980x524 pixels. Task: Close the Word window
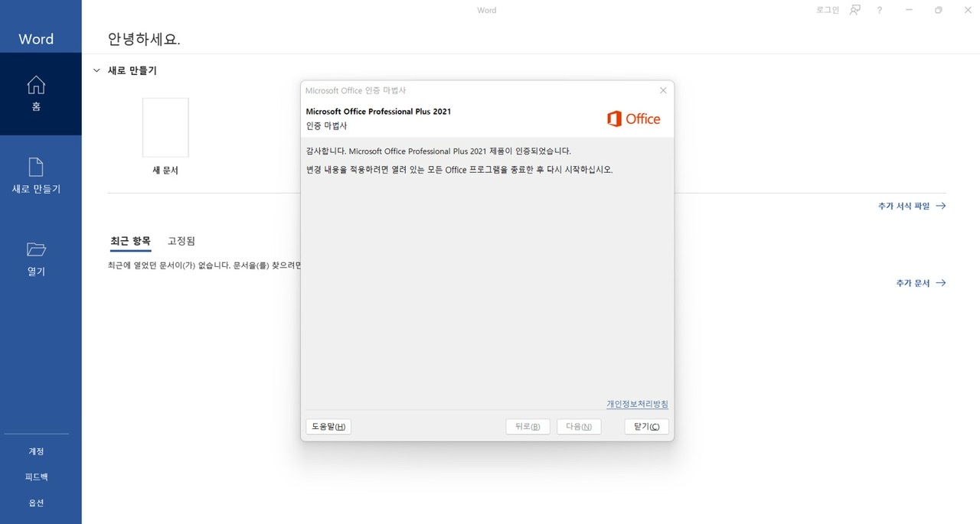pyautogui.click(x=966, y=10)
